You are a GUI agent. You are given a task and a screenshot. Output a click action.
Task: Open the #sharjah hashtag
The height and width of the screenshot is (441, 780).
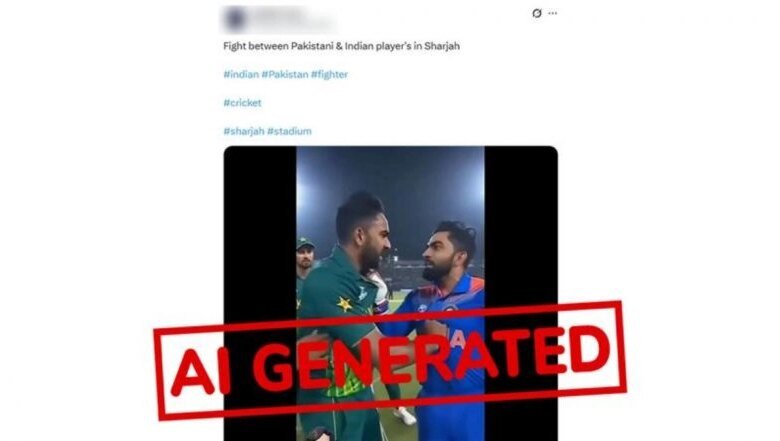[x=244, y=131]
